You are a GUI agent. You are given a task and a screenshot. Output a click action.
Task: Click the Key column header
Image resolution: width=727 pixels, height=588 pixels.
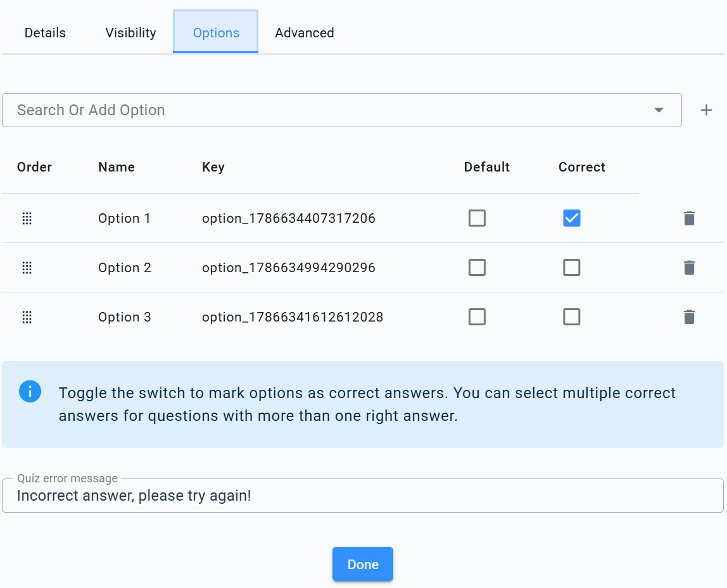(213, 167)
